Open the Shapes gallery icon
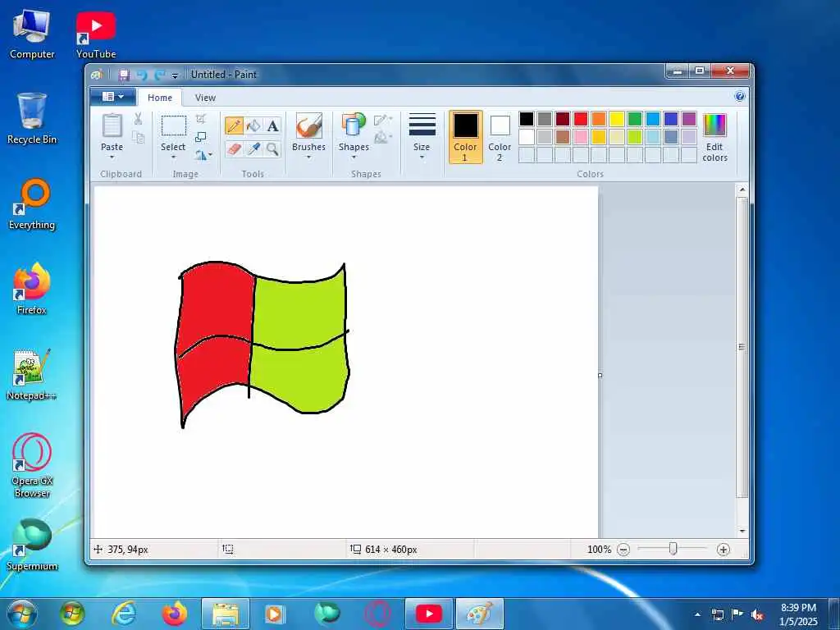 click(354, 126)
